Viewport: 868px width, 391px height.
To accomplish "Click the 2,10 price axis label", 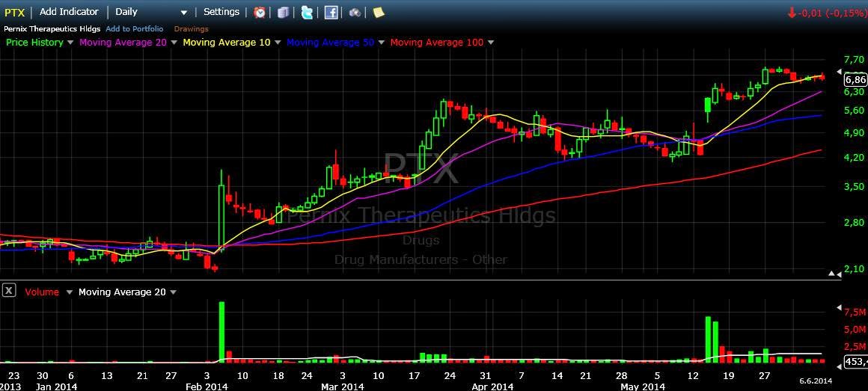I will tap(855, 269).
